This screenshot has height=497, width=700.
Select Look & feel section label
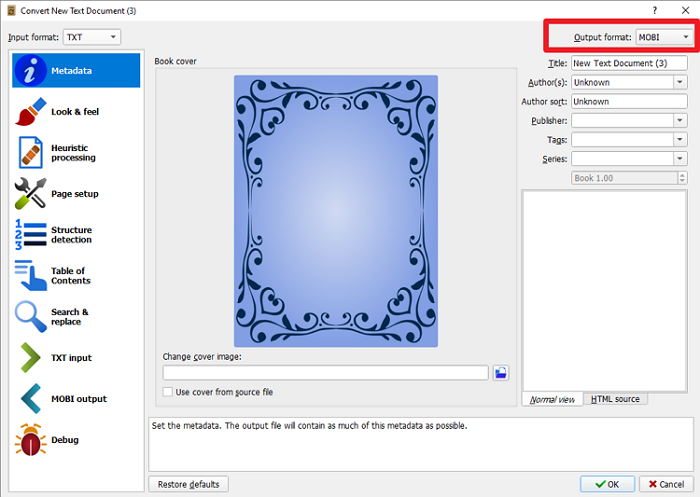point(75,112)
